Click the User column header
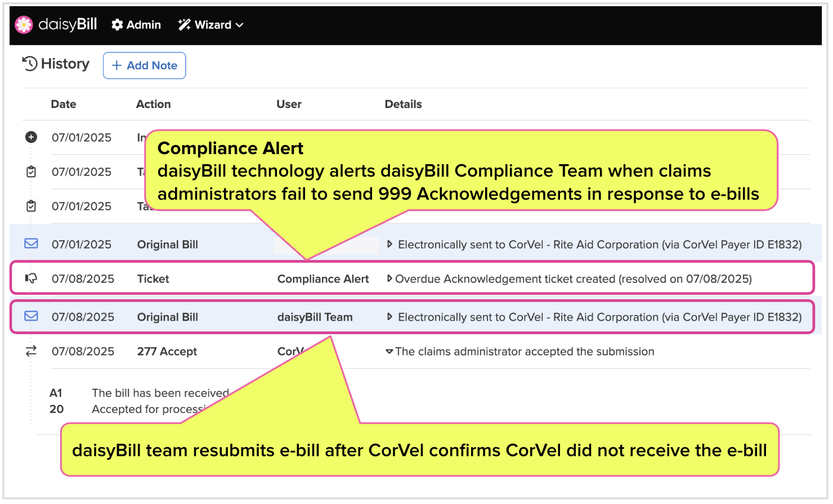833x504 pixels. [x=289, y=104]
